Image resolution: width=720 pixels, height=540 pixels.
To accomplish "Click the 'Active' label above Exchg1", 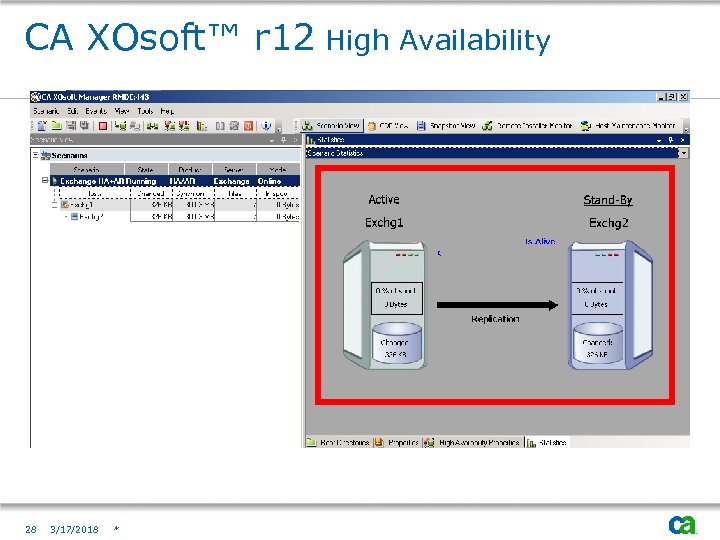I will coord(384,200).
